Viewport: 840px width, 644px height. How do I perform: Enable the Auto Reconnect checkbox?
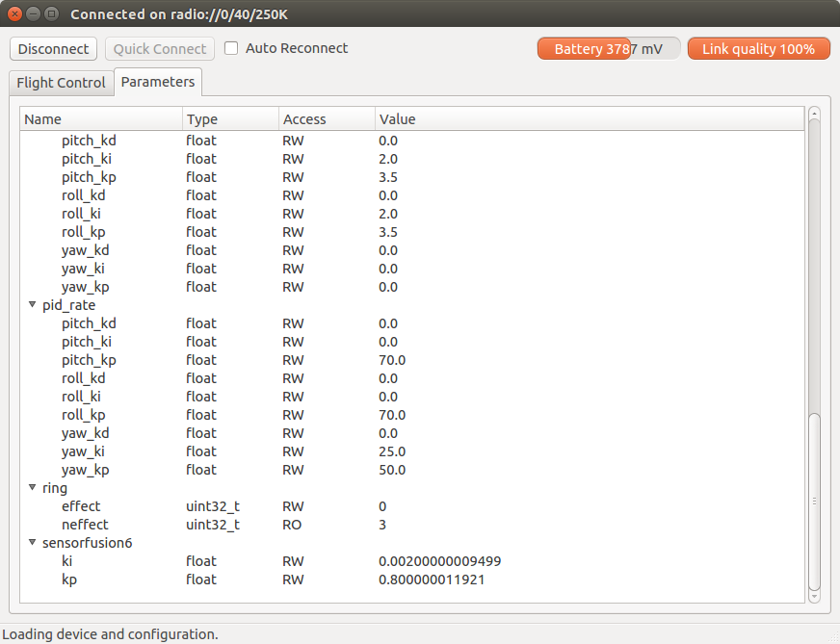(x=231, y=48)
